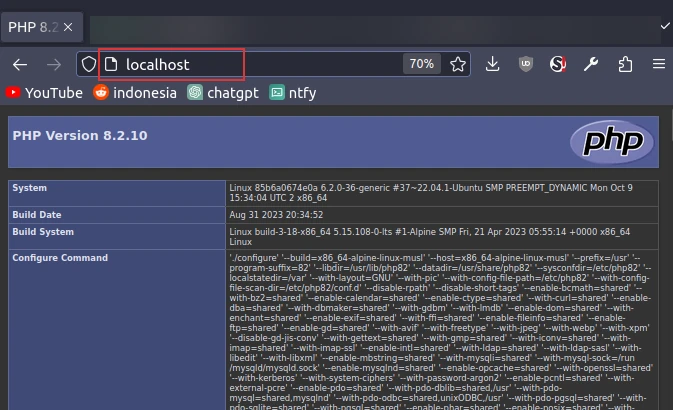Click the browser back arrow
Image resolution: width=673 pixels, height=410 pixels.
click(x=20, y=65)
